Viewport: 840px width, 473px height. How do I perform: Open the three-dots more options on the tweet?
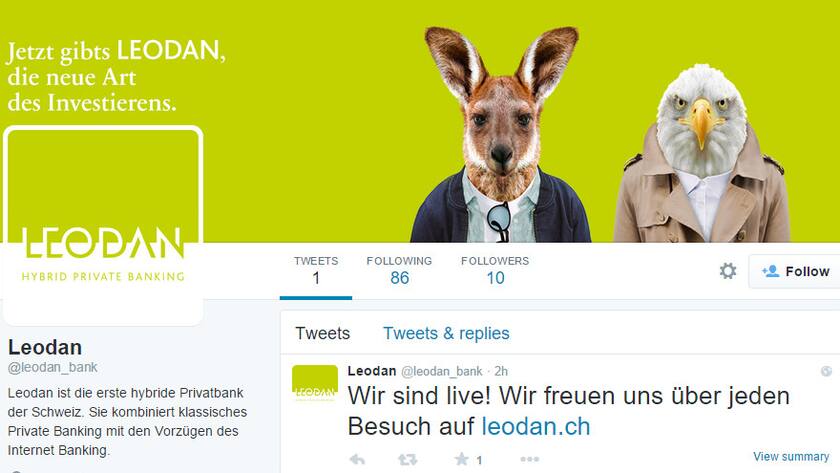[x=529, y=459]
